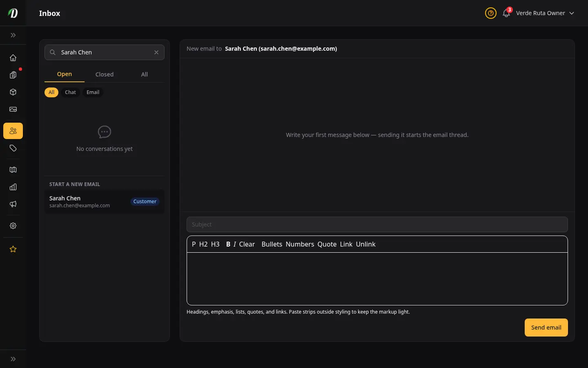Click Clear formatting in editor toolbar
The width and height of the screenshot is (588, 368).
point(247,244)
